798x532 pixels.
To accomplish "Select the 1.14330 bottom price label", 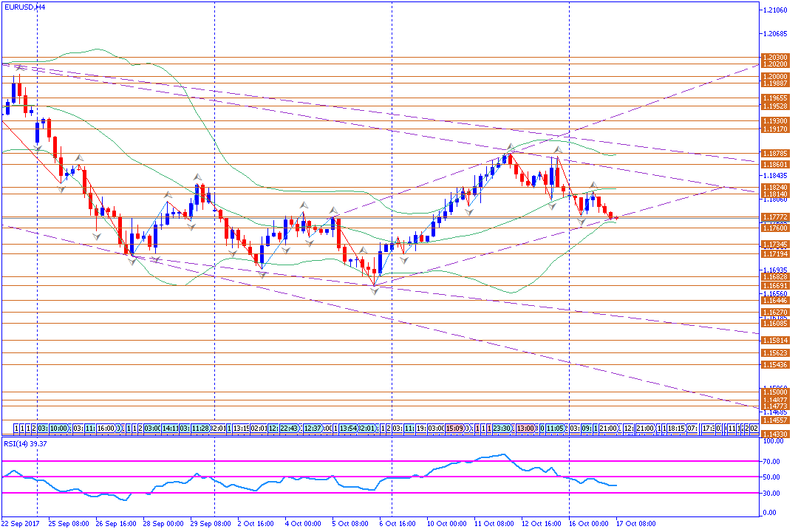I will 775,434.
